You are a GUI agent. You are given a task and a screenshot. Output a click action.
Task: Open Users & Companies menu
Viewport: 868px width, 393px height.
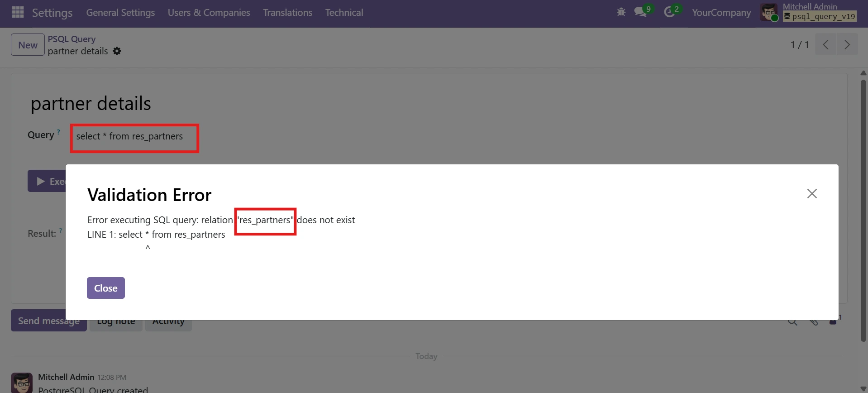tap(209, 13)
